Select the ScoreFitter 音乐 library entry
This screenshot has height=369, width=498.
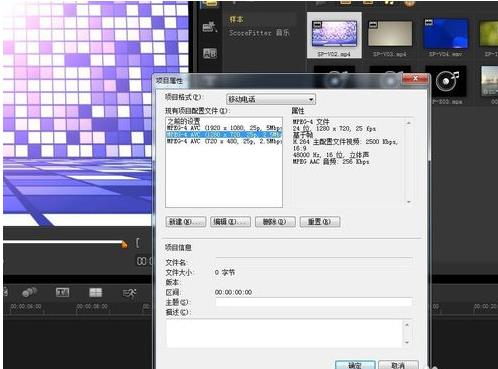(259, 33)
